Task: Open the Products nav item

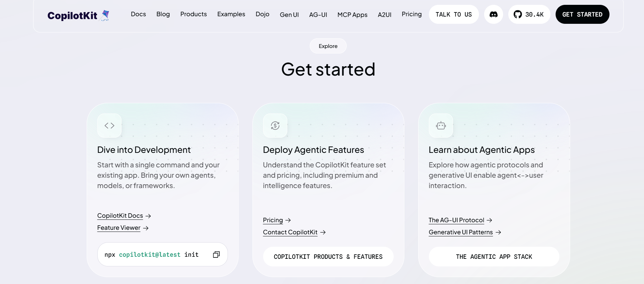Action: (193, 14)
